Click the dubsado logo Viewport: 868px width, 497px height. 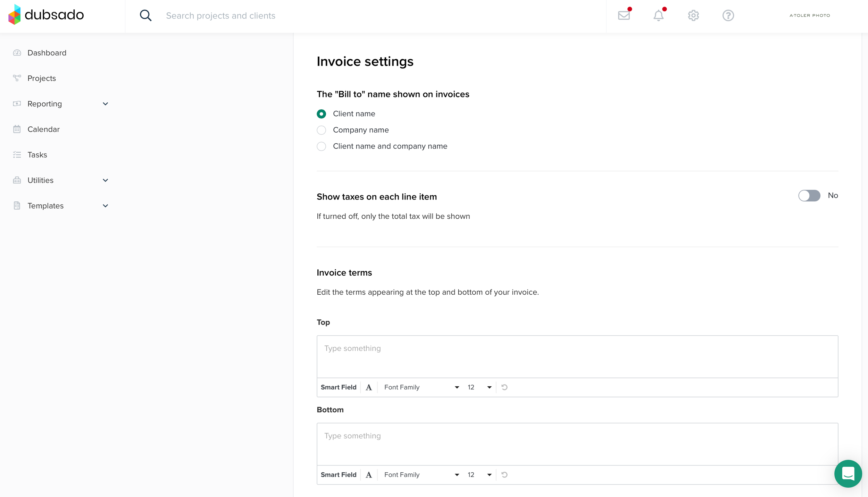click(x=46, y=15)
